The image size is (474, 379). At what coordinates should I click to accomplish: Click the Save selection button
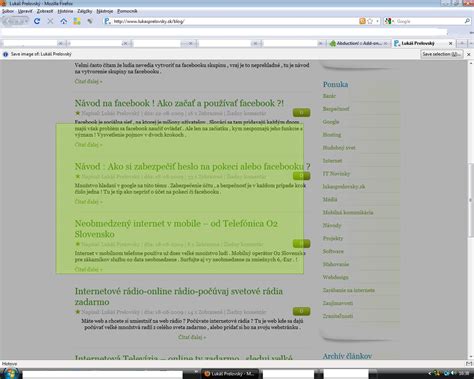point(441,54)
